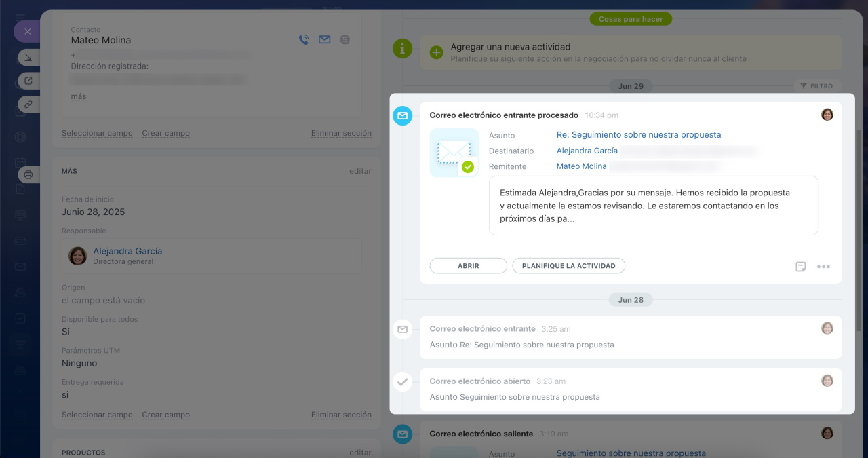Screen dimensions: 868x458
Task: Open chat icon next to Mateo Molina
Action: [x=345, y=40]
